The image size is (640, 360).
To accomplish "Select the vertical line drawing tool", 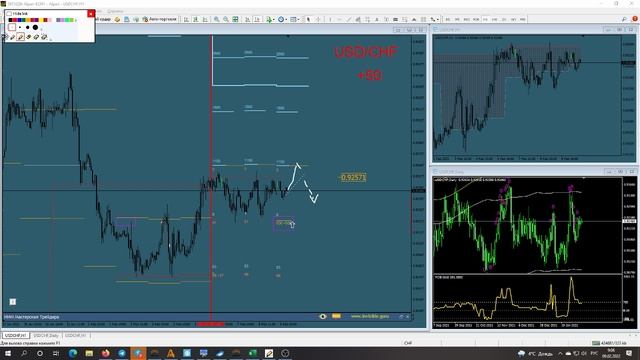I will click(330, 19).
